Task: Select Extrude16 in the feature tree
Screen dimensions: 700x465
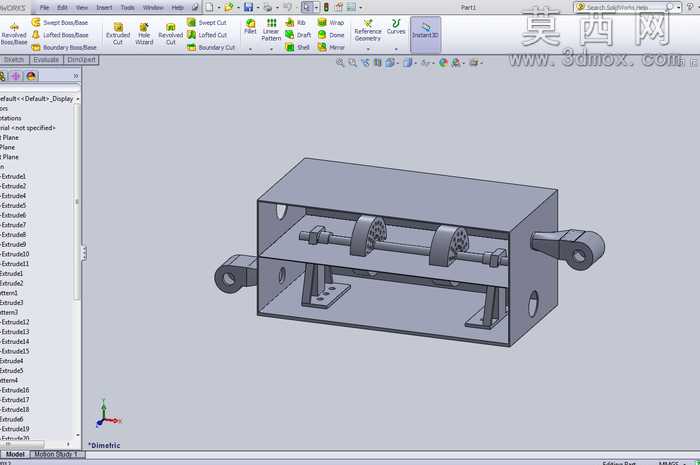Action: coord(15,390)
